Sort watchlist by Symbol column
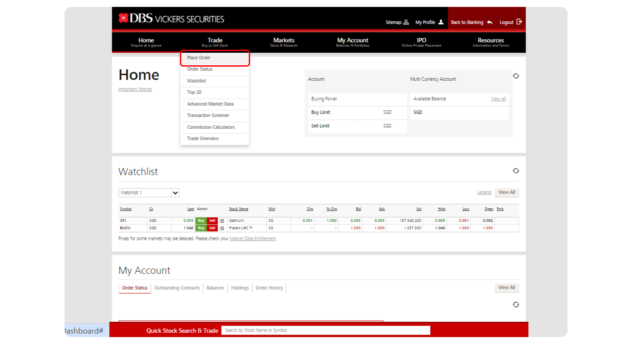 (x=125, y=209)
